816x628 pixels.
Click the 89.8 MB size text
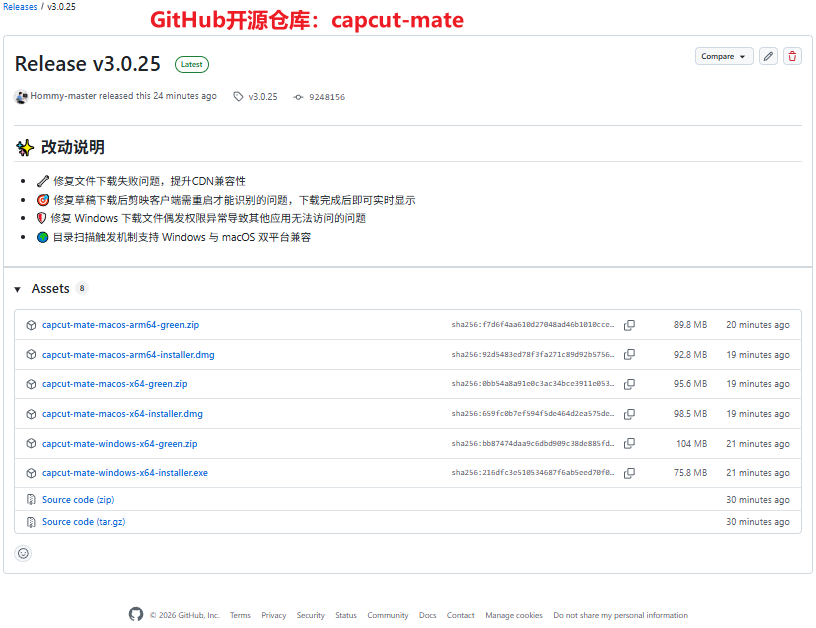point(690,325)
